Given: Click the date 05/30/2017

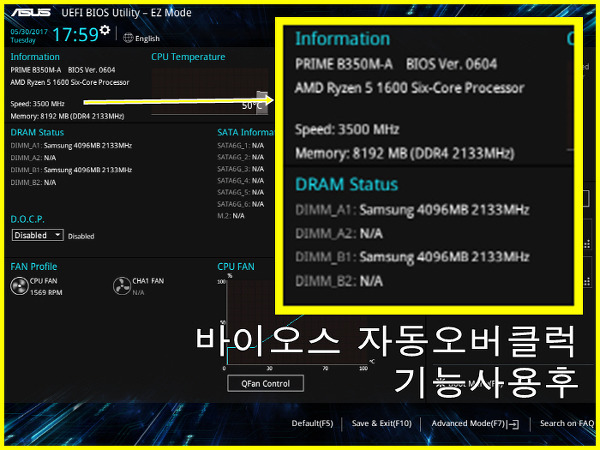Looking at the screenshot, I should pyautogui.click(x=29, y=32).
